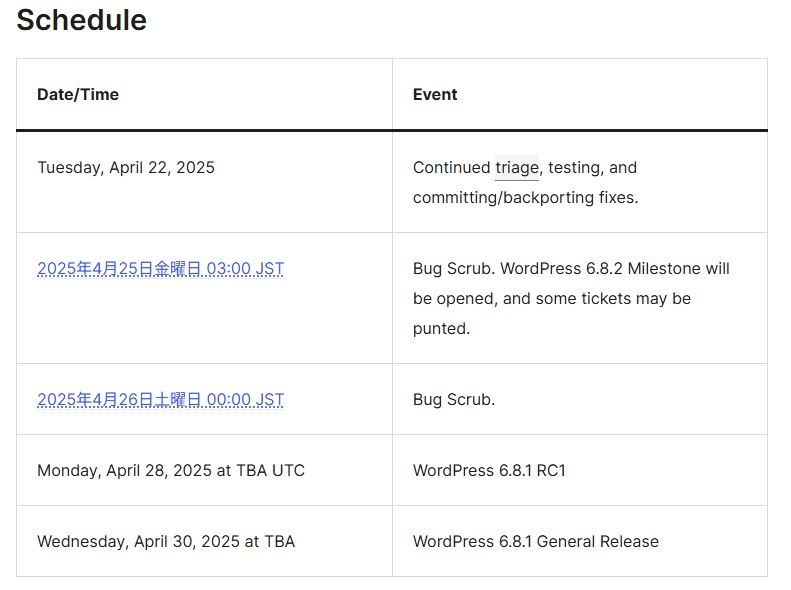The width and height of the screenshot is (791, 590).
Task: Click JST in the April 25 link
Action: (269, 268)
